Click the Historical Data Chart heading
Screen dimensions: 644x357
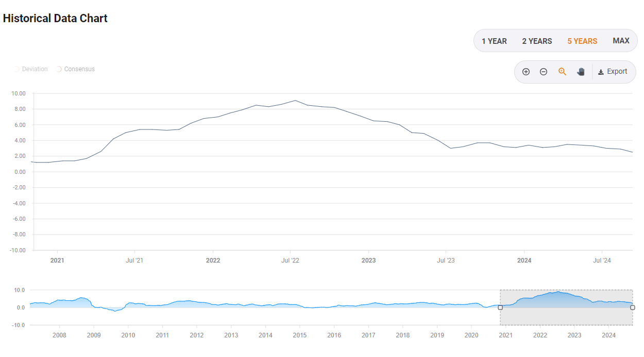coord(55,18)
